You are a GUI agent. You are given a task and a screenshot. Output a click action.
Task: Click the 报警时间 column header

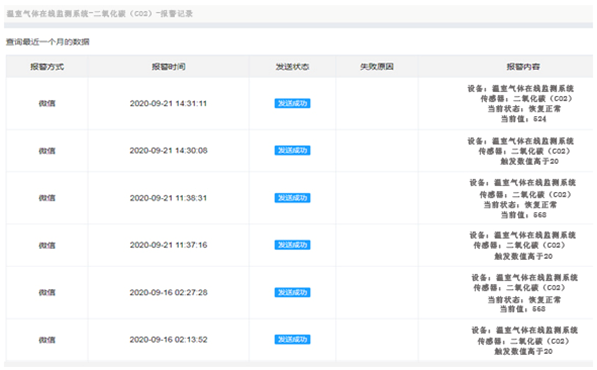coord(168,67)
